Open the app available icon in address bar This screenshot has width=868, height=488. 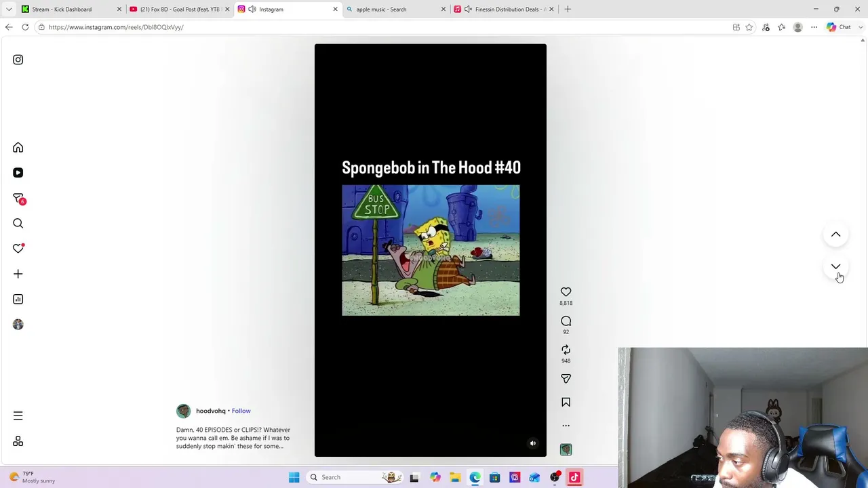[736, 27]
